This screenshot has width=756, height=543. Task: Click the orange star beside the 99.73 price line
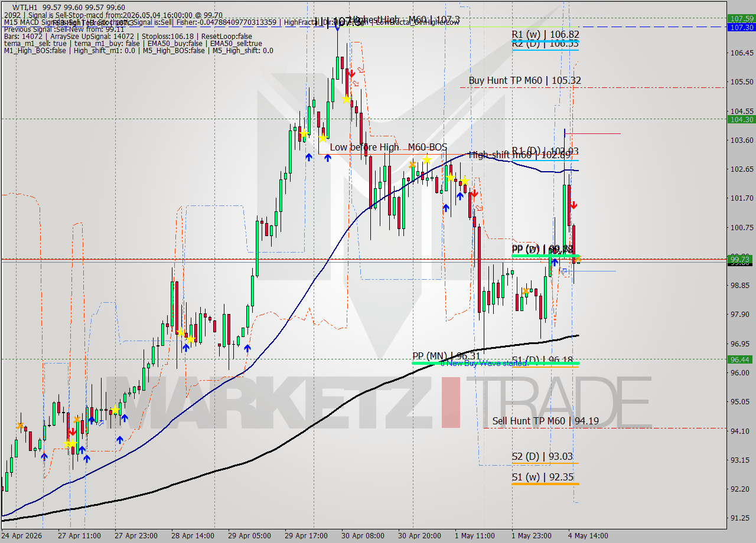577,259
